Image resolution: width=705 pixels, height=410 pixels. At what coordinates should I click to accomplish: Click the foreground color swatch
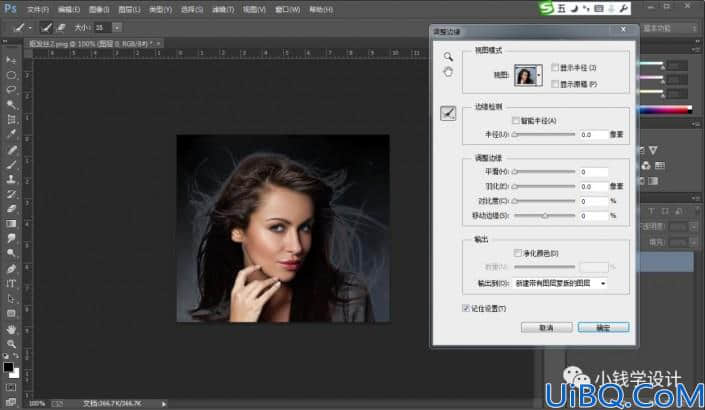tap(8, 367)
